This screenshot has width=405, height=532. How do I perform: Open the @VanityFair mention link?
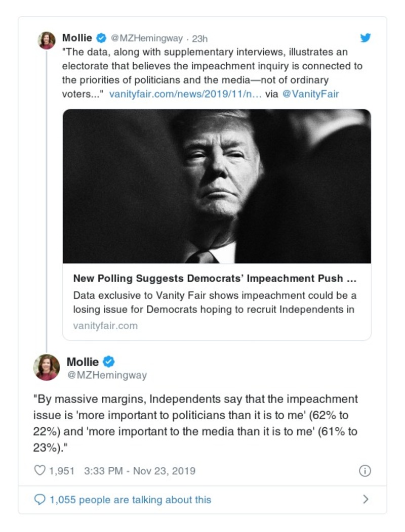tap(310, 94)
